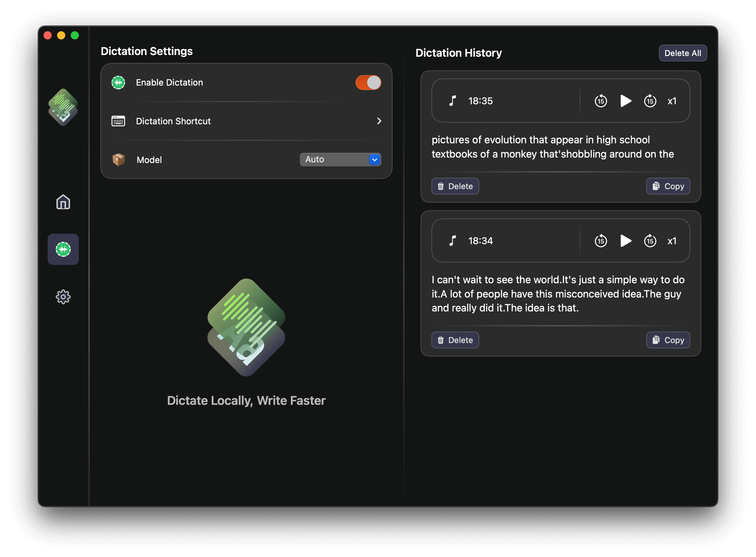Open the Home page in sidebar
Image resolution: width=756 pixels, height=557 pixels.
tap(63, 202)
